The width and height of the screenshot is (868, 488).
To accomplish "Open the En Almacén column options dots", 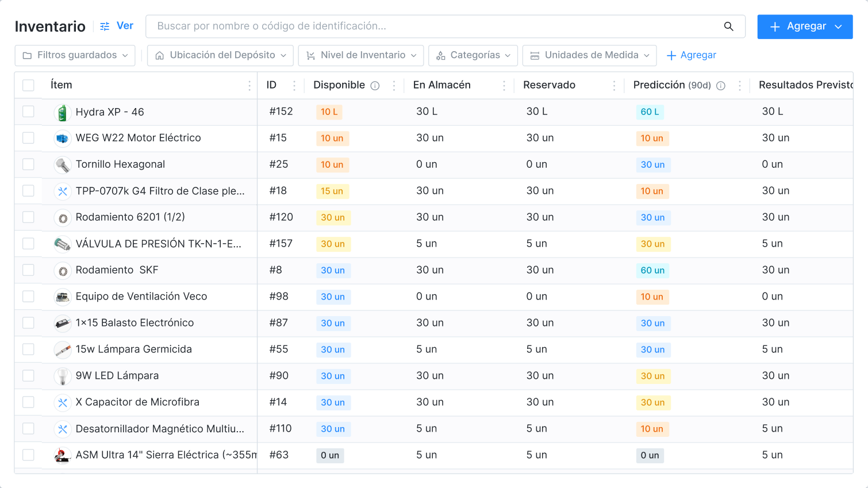I will 504,86.
